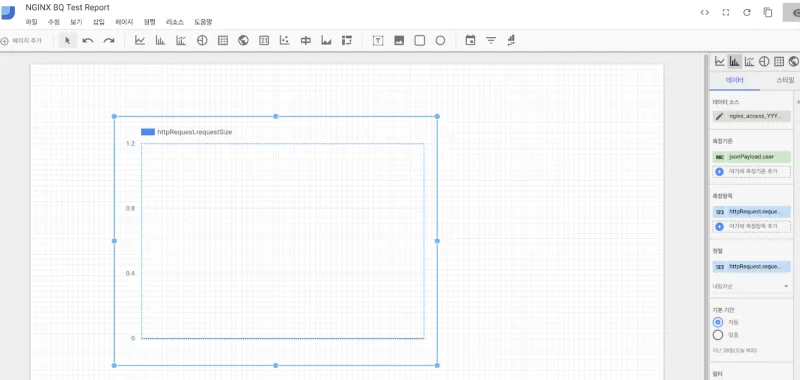Select the 자동 date range radio button

pyautogui.click(x=718, y=322)
